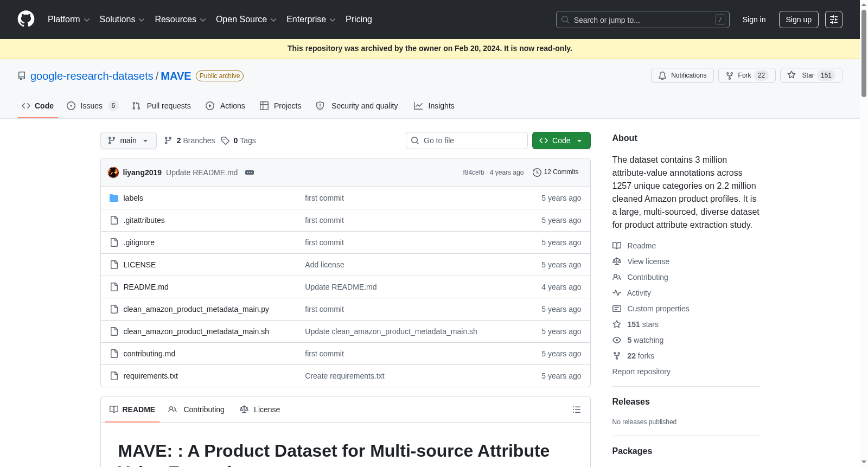Image resolution: width=868 pixels, height=467 pixels.
Task: Show the License tab in the README panel
Action: pos(260,410)
